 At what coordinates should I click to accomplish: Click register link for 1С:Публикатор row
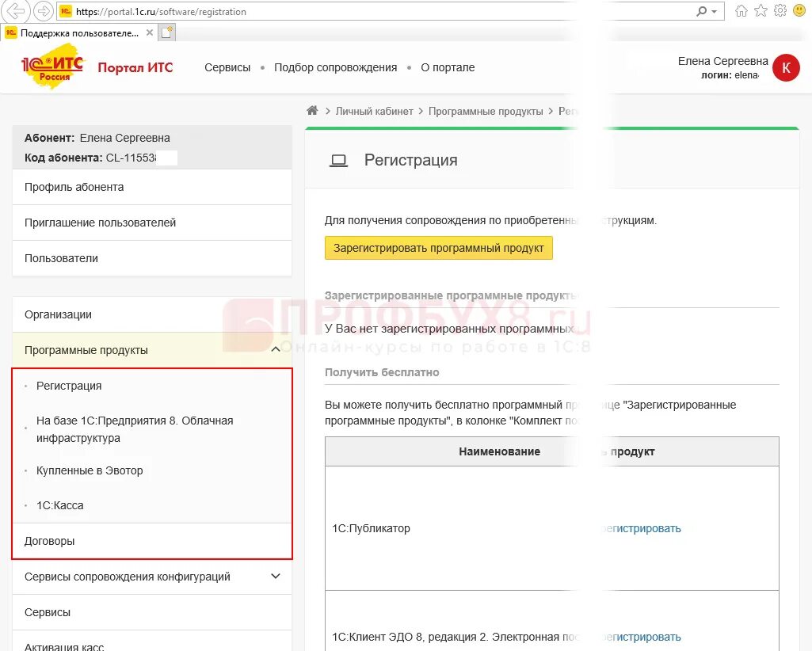pyautogui.click(x=641, y=529)
